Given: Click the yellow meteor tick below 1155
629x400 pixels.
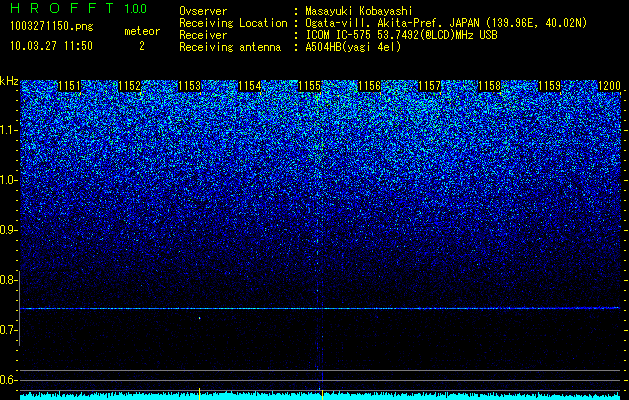Looking at the screenshot, I should coord(323,393).
